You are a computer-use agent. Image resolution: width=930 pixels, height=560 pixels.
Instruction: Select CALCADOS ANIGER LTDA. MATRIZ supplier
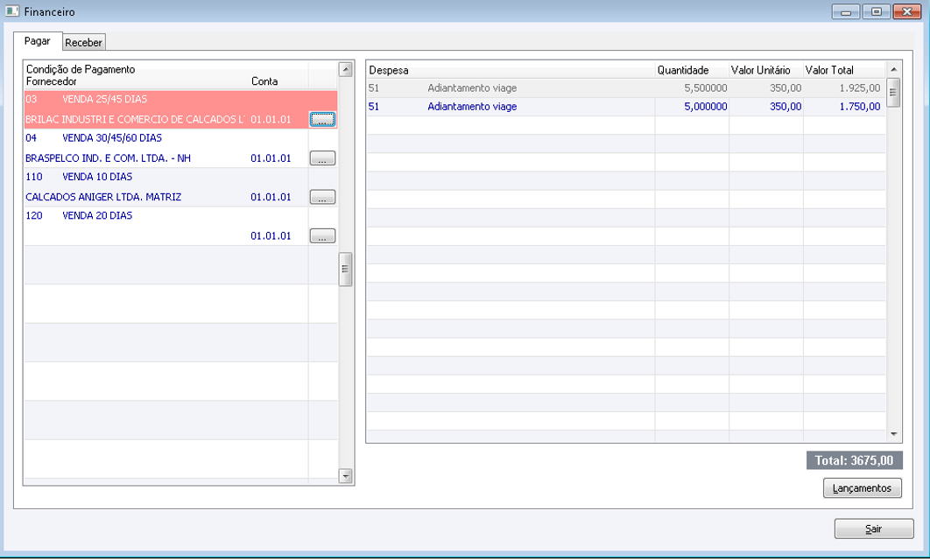(x=103, y=197)
